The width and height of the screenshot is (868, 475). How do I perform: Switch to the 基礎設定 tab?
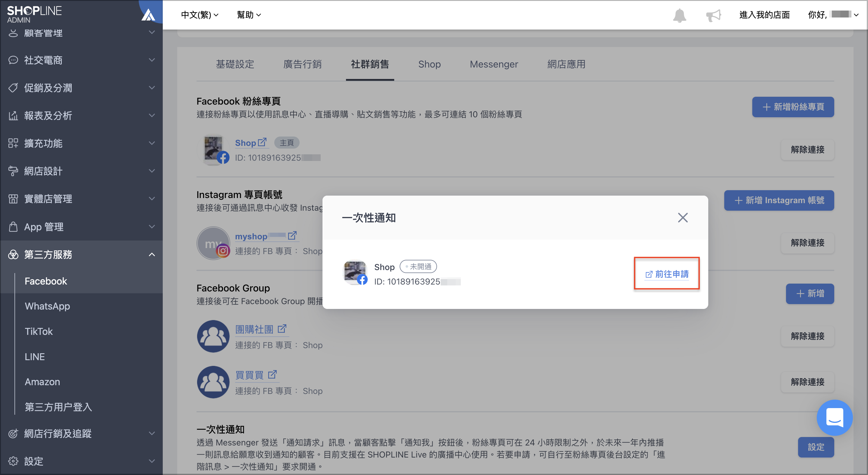(235, 64)
